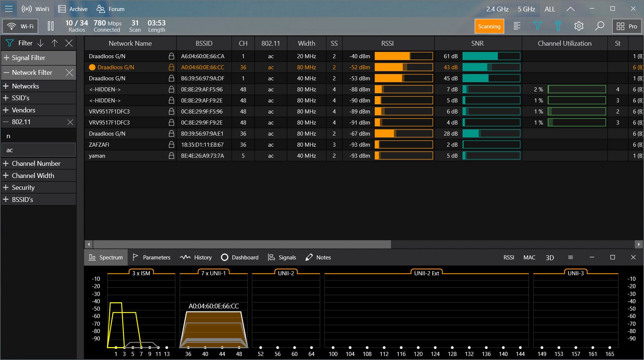
Task: Click the funnel filter icon in toolbar
Action: [x=537, y=26]
